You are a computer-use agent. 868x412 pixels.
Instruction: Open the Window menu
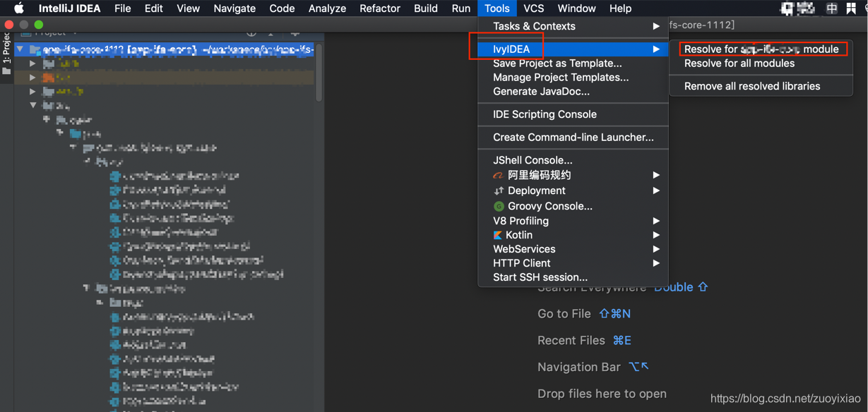576,8
